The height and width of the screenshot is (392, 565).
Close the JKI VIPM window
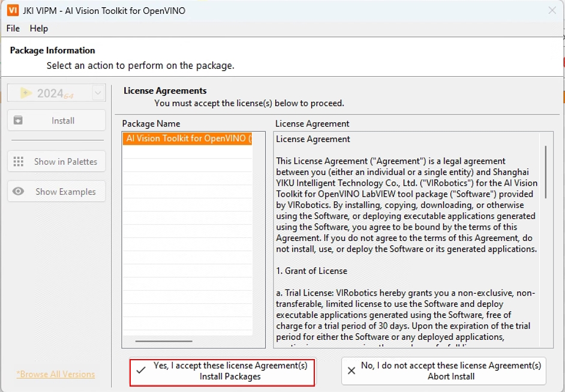(552, 10)
